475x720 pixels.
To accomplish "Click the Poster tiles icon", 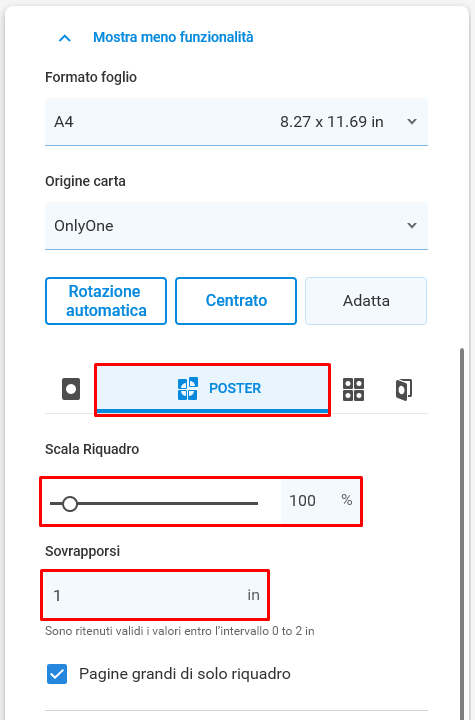I will pyautogui.click(x=187, y=388).
